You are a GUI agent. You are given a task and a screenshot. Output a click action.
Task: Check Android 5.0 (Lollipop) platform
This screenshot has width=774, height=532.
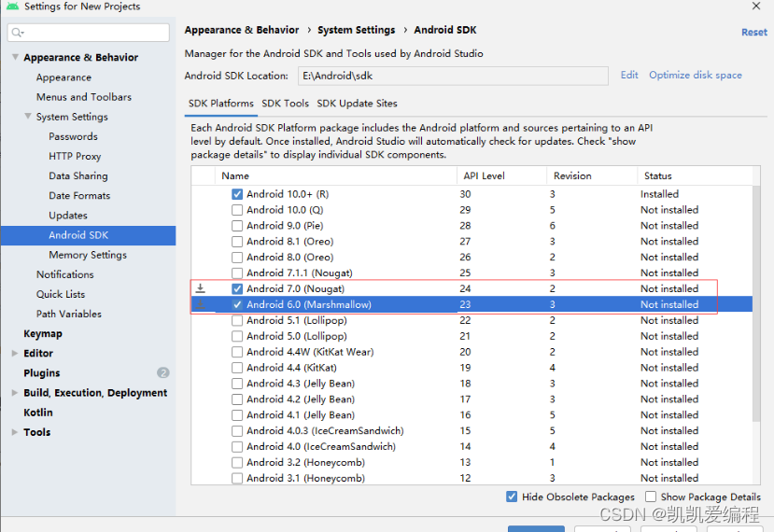(237, 336)
